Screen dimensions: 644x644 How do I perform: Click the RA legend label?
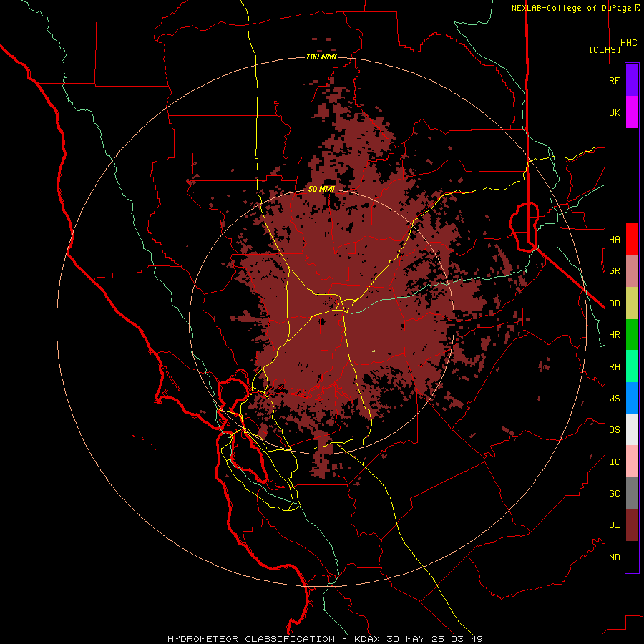pyautogui.click(x=615, y=367)
